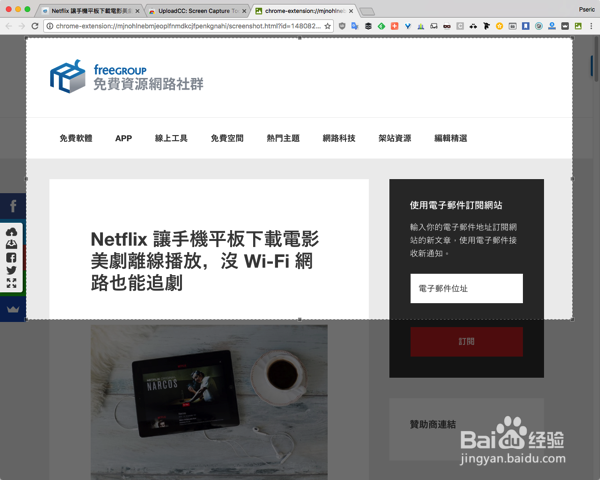Click the download-to-tray icon in capture panel
This screenshot has width=600, height=480.
[11, 245]
